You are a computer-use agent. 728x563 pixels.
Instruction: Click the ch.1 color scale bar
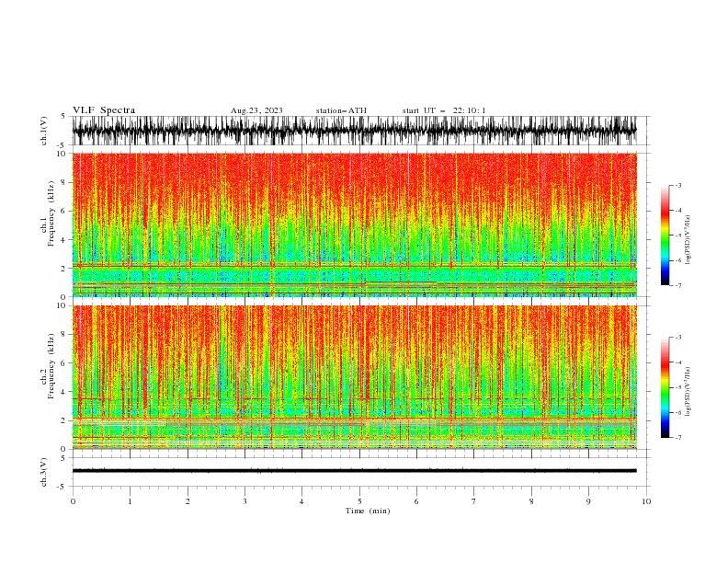coord(665,236)
